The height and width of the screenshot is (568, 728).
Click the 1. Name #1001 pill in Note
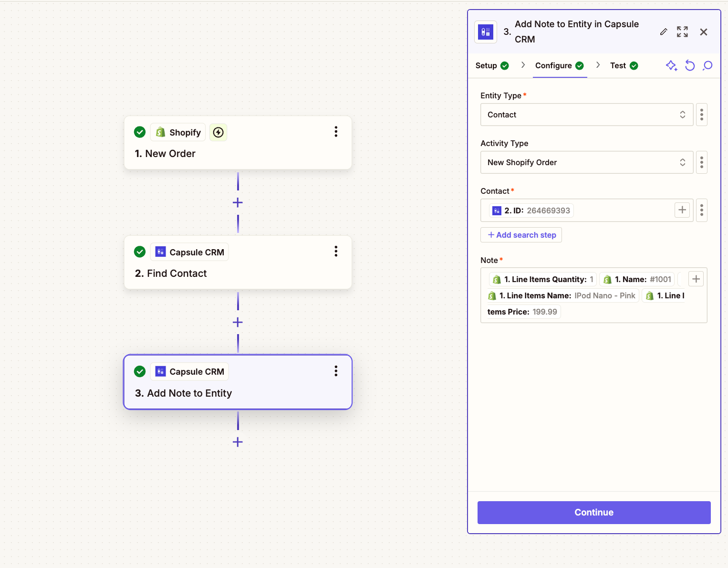pyautogui.click(x=637, y=279)
